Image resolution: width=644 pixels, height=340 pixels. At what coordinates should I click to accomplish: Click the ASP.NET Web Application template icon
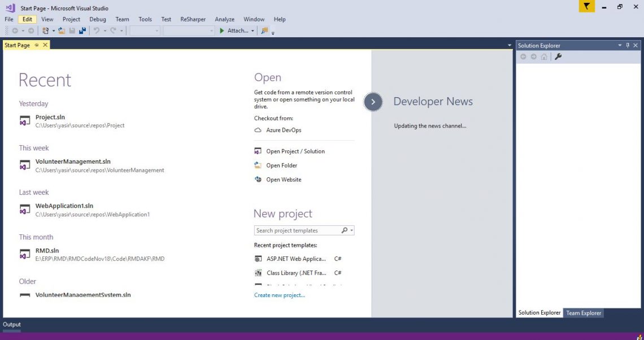pos(258,259)
